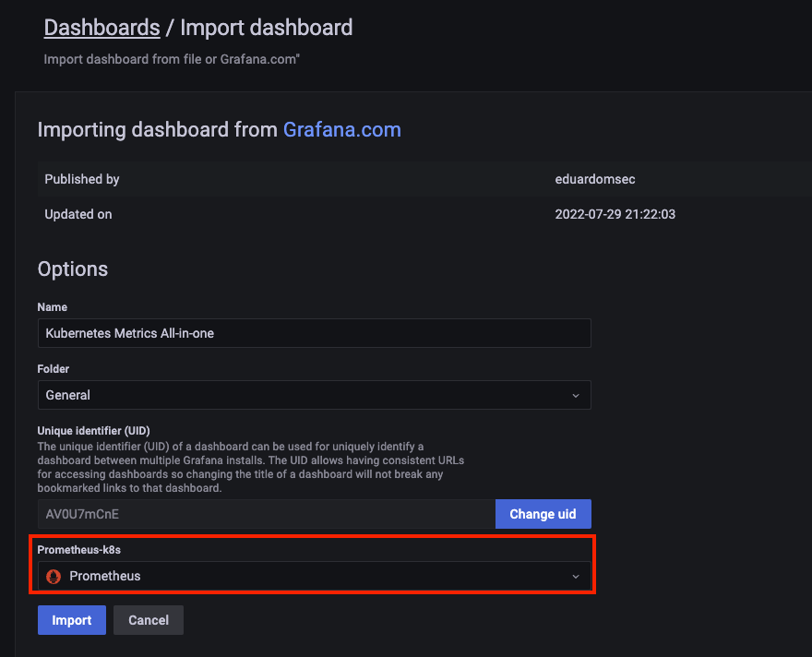812x657 pixels.
Task: Click the UID field AV0U7mCnE
Action: (266, 514)
